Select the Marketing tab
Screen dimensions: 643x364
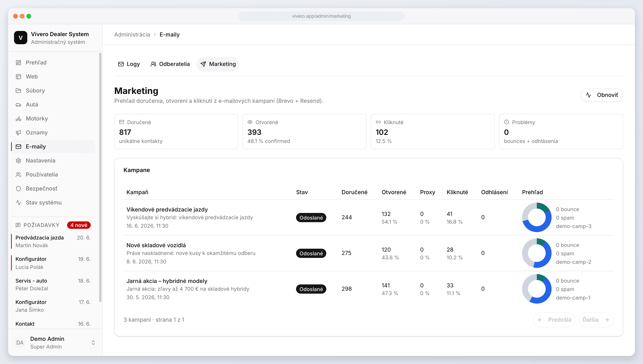point(218,64)
